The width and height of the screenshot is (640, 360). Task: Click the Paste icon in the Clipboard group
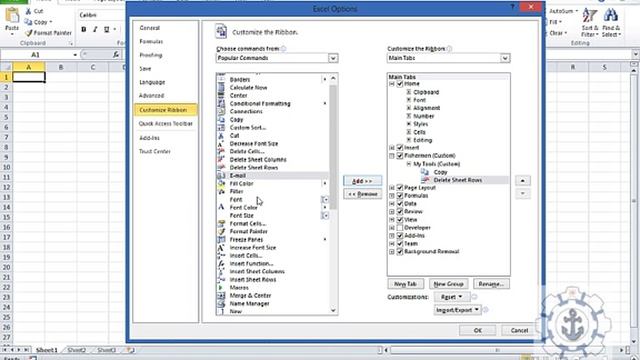click(12, 15)
